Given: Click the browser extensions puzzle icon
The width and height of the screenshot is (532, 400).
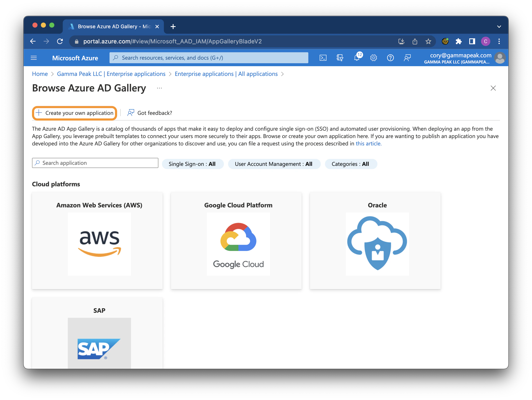Looking at the screenshot, I should coord(458,41).
